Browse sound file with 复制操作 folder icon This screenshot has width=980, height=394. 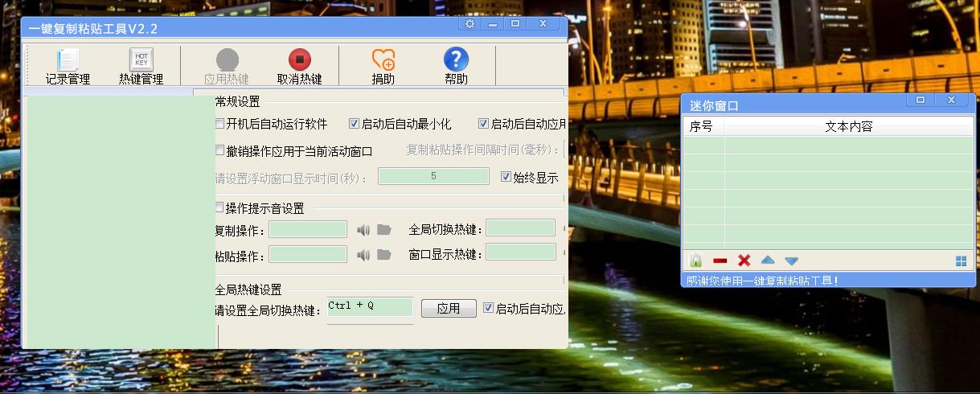[x=384, y=230]
